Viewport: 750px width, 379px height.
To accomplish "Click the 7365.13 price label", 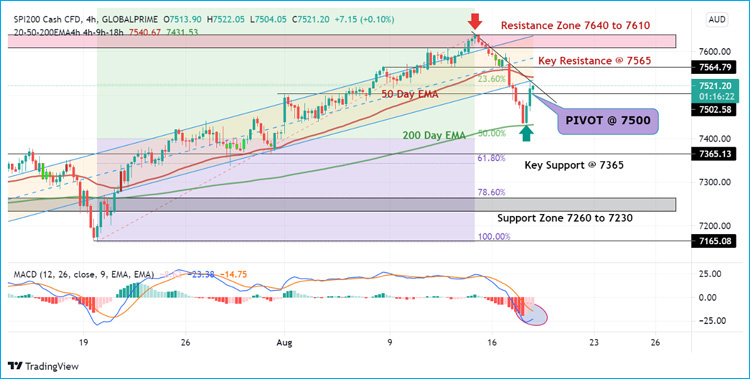I will 714,154.
